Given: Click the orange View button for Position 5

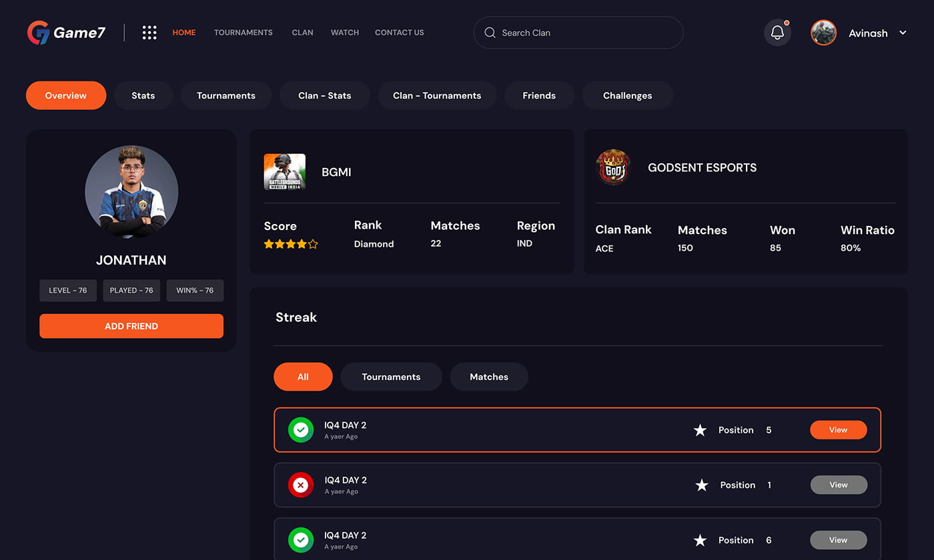Looking at the screenshot, I should [838, 430].
